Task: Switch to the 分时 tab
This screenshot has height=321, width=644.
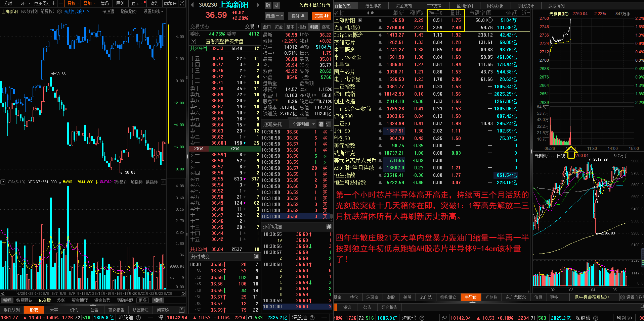Action: tap(8, 3)
